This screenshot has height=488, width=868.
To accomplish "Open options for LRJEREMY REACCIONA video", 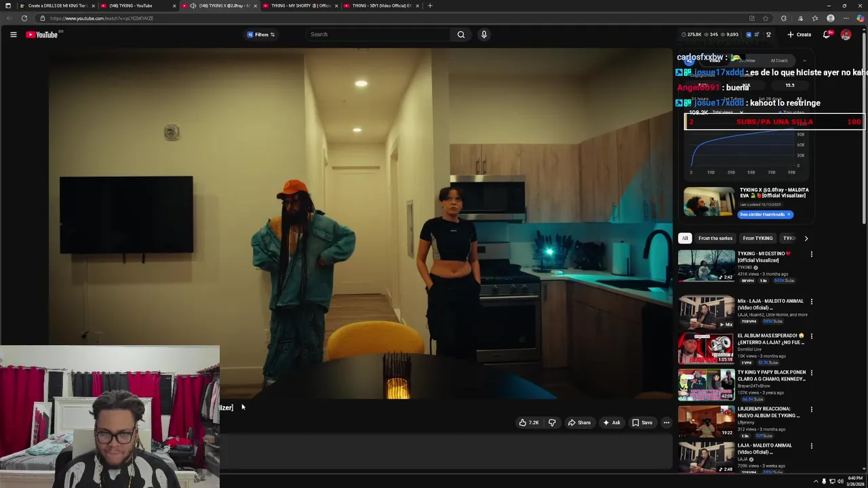I will click(811, 409).
